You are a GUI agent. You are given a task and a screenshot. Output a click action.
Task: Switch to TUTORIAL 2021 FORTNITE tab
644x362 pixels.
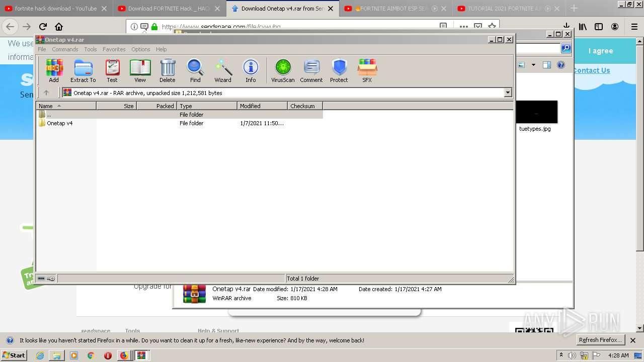509,9
